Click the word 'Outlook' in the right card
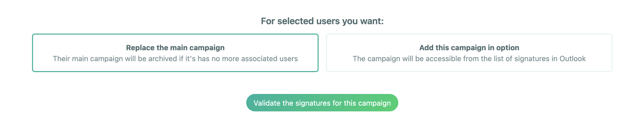The width and height of the screenshot is (644, 127). click(572, 59)
